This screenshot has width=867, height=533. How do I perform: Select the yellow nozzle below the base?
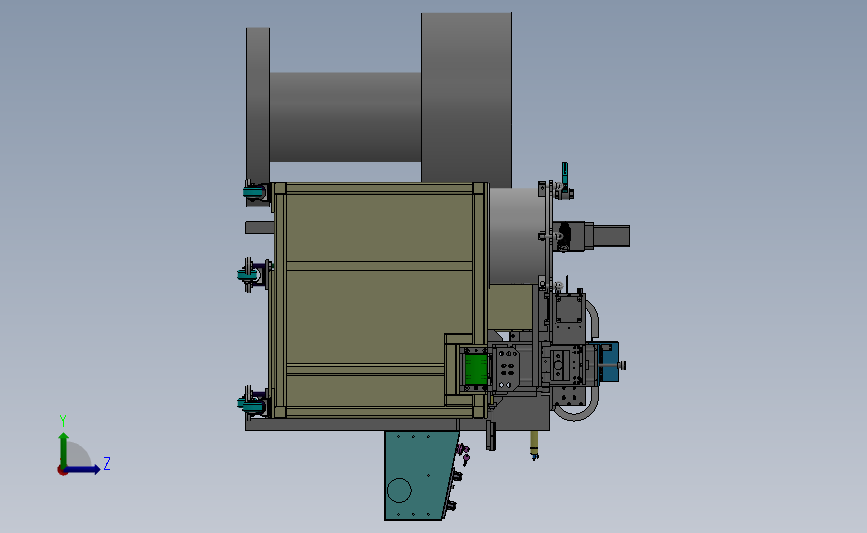tap(534, 445)
